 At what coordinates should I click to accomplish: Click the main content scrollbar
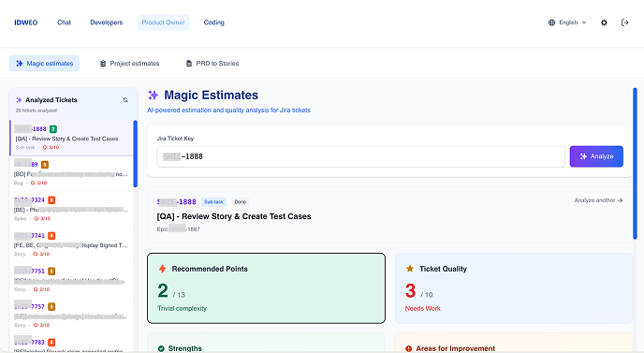[635, 163]
